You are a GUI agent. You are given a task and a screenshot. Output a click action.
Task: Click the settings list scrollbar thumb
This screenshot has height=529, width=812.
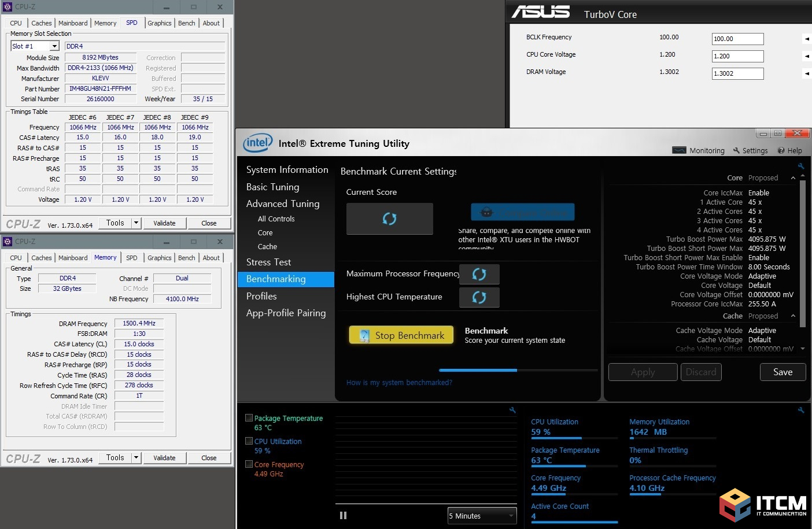click(x=803, y=254)
